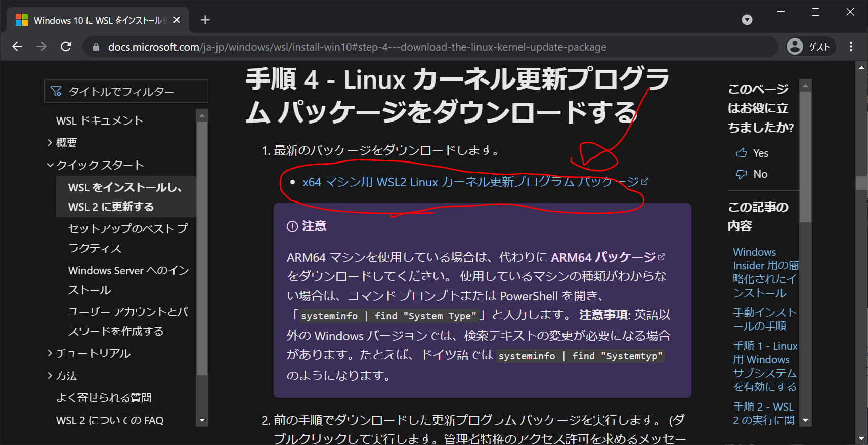This screenshot has width=868, height=445.
Task: Open よく寄せられる質問 in sidebar
Action: pos(104,398)
